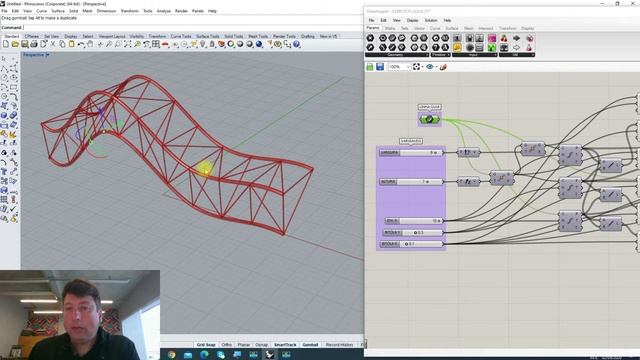Open Rhino Curve menu
This screenshot has width=640, height=360.
pyautogui.click(x=41, y=11)
